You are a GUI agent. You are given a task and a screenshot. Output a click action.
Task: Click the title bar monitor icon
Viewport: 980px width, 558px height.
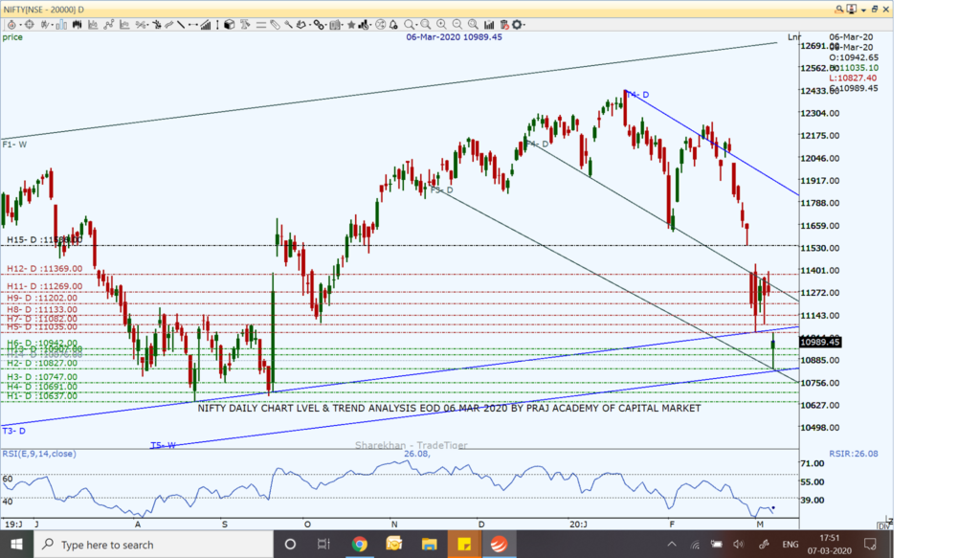pyautogui.click(x=851, y=10)
